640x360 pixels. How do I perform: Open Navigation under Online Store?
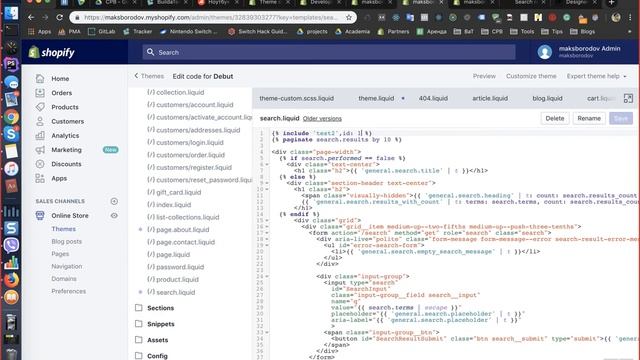67,266
